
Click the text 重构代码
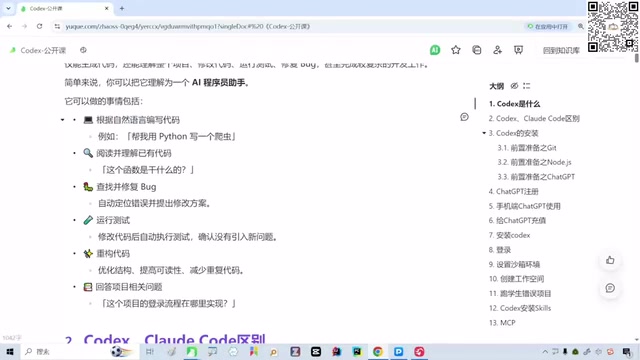tap(113, 253)
